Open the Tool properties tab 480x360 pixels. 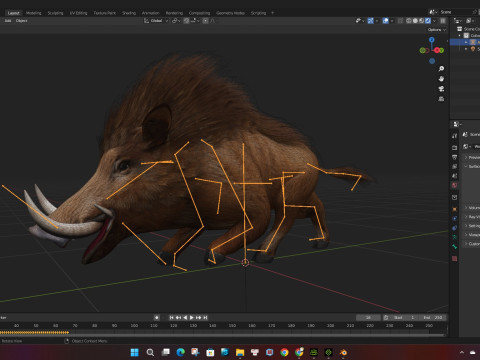pyautogui.click(x=454, y=136)
